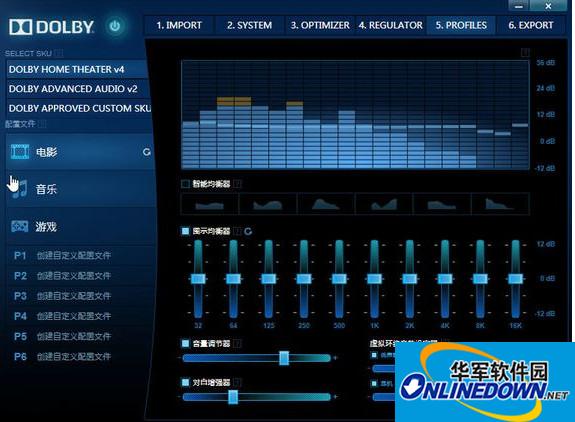575x422 pixels.
Task: Disable the graphic equalizer (图示均衡器) checkbox
Action: click(186, 231)
